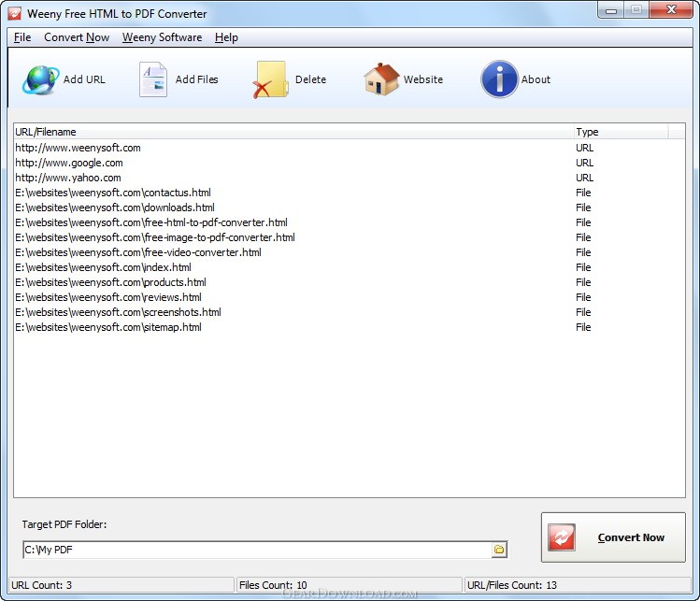Browse for target PDF folder icon

coord(499,550)
